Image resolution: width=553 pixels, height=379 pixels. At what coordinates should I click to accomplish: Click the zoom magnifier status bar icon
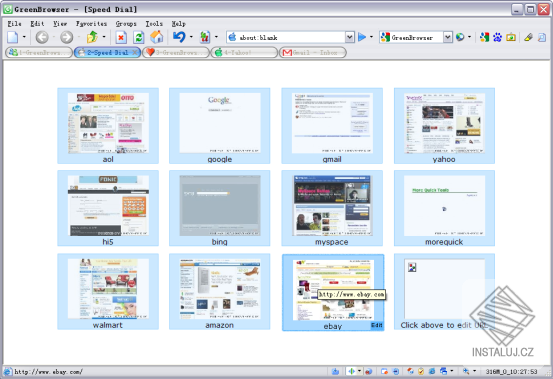466,371
